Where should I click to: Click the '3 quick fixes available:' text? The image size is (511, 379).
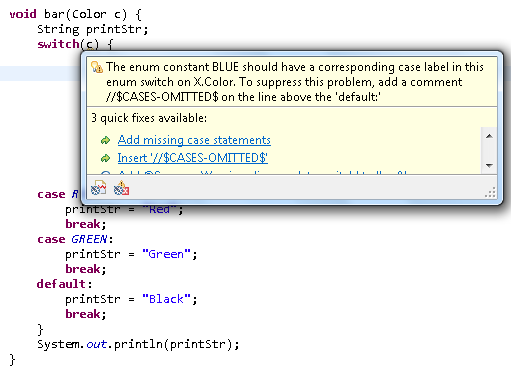click(x=149, y=118)
